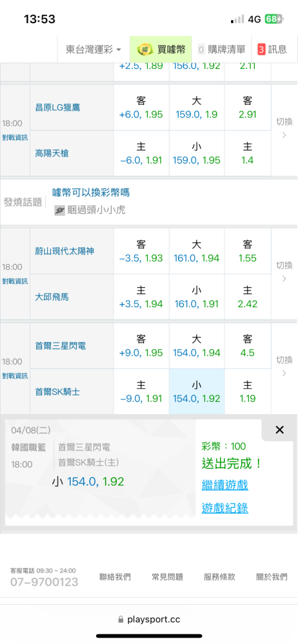
Task: Deselect highlighted 小 154.0, 1.92 cell
Action: click(197, 392)
